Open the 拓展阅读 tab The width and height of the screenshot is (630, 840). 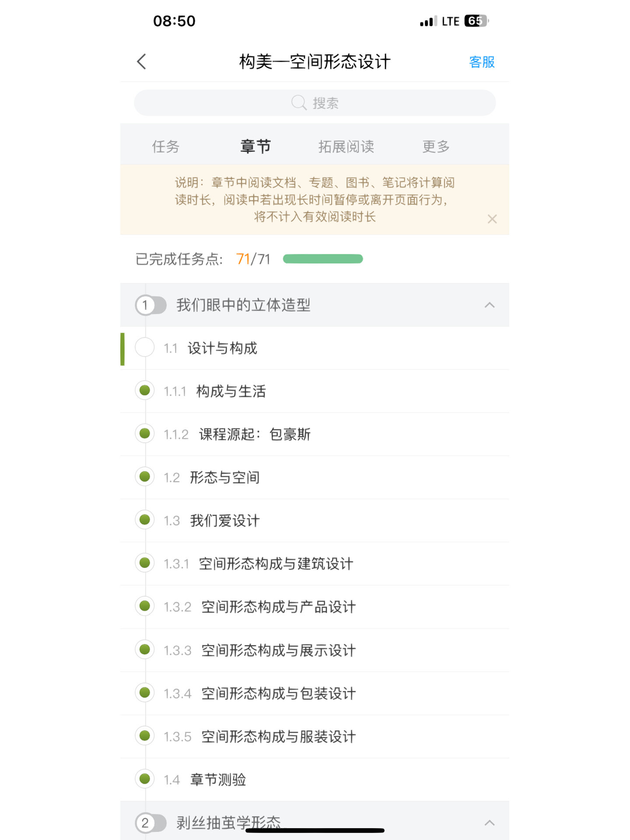[x=346, y=147]
